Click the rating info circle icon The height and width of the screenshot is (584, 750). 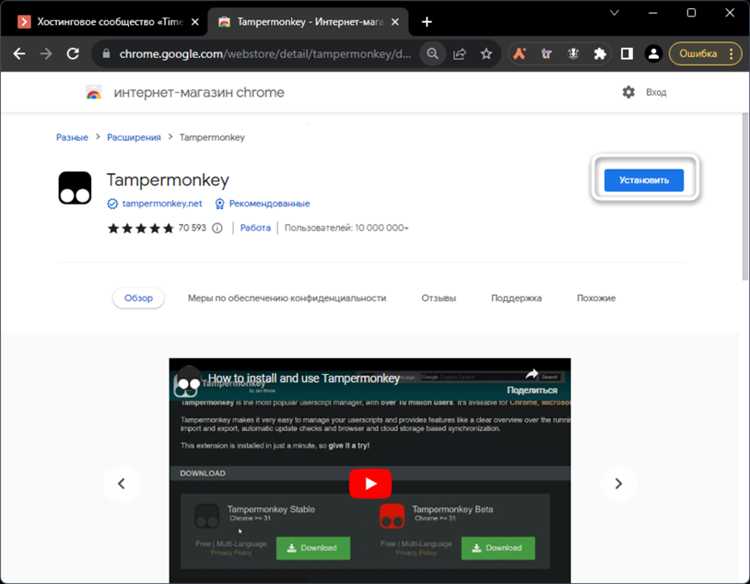217,228
